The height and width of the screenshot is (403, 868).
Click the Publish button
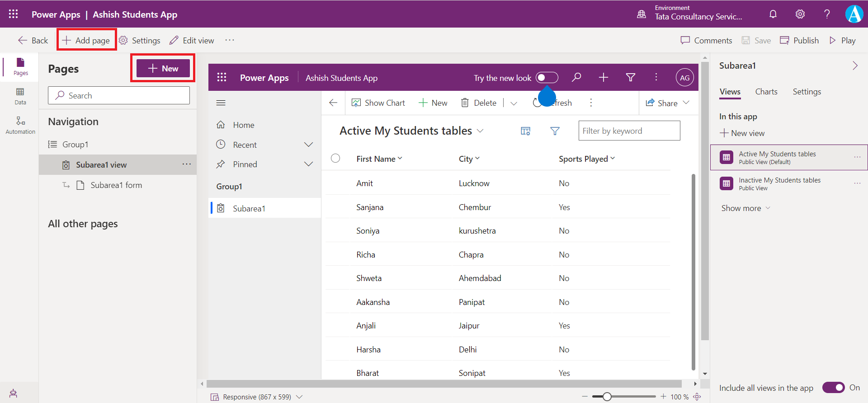pos(799,40)
